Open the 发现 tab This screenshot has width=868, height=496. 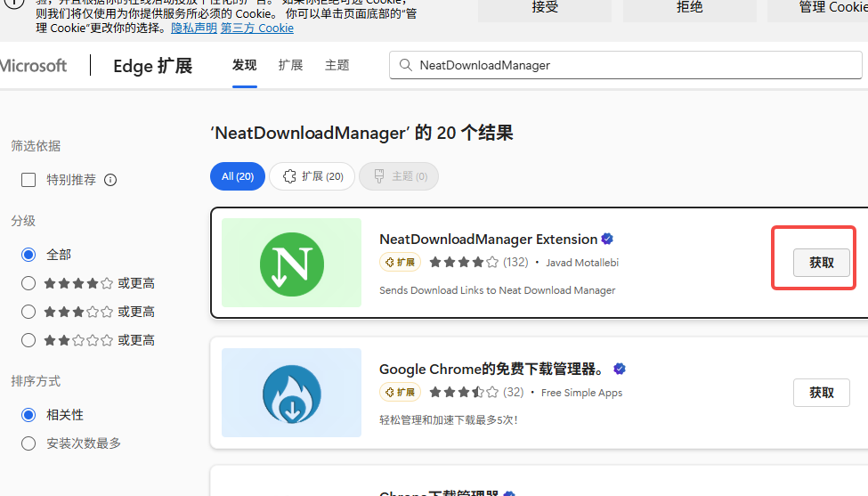(x=244, y=65)
